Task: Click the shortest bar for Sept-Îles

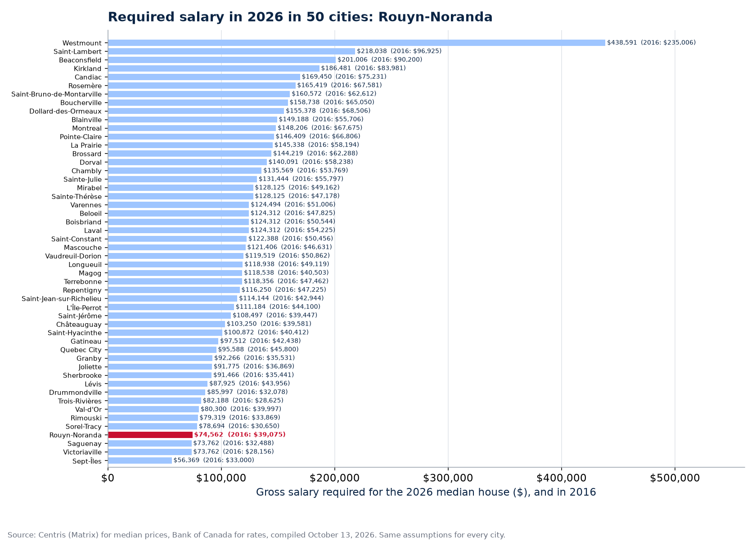Action: [140, 461]
